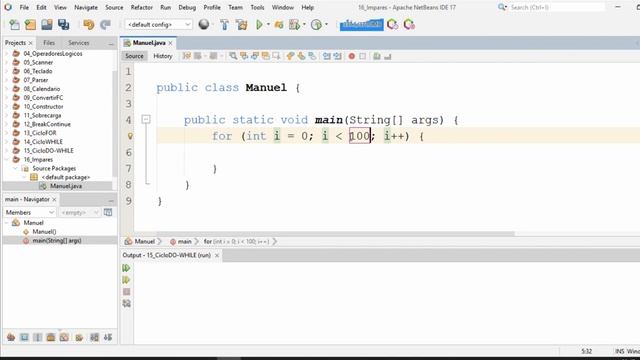
Task: Switch to History view button
Action: click(162, 56)
